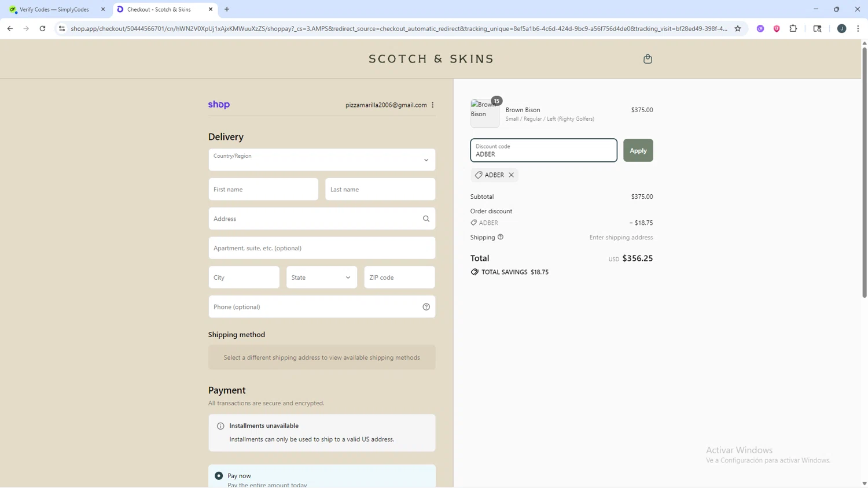The image size is (868, 488).
Task: Focus the Apartment, suite optional field
Action: [x=322, y=248]
